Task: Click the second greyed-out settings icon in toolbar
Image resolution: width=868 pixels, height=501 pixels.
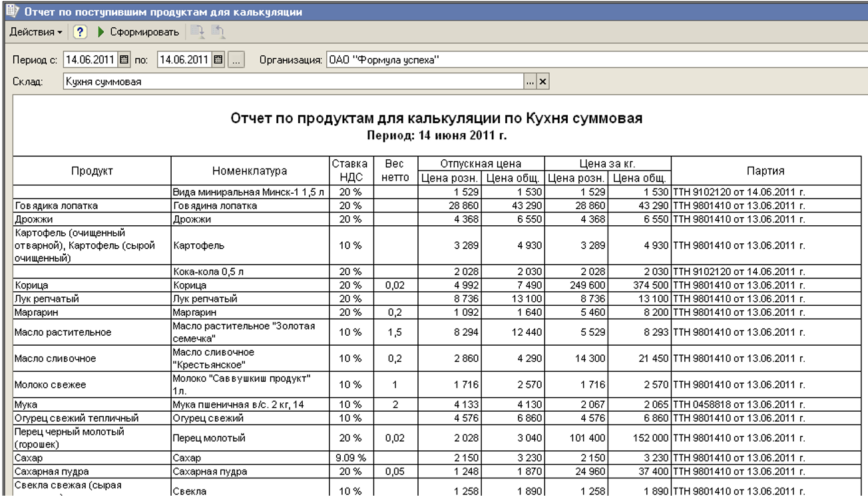Action: [x=218, y=32]
